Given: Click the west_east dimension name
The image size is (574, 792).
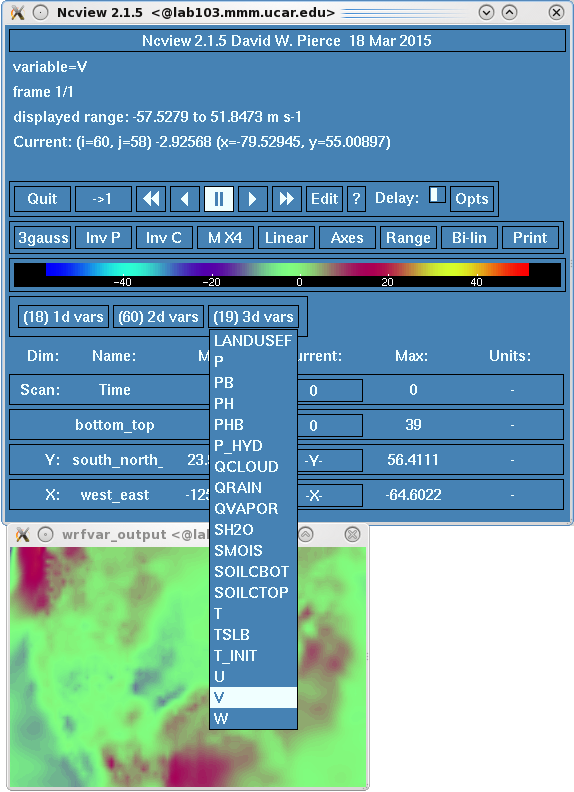Looking at the screenshot, I should pyautogui.click(x=115, y=495).
